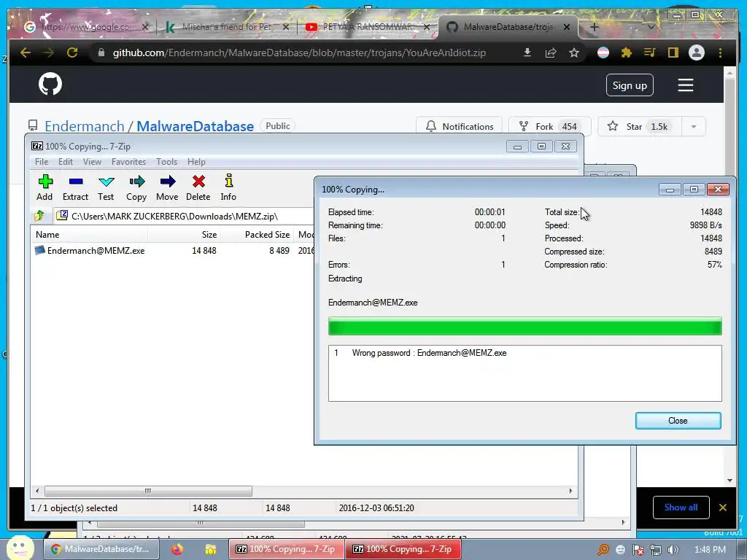
Task: Open the Help menu in 7-Zip
Action: point(196,162)
